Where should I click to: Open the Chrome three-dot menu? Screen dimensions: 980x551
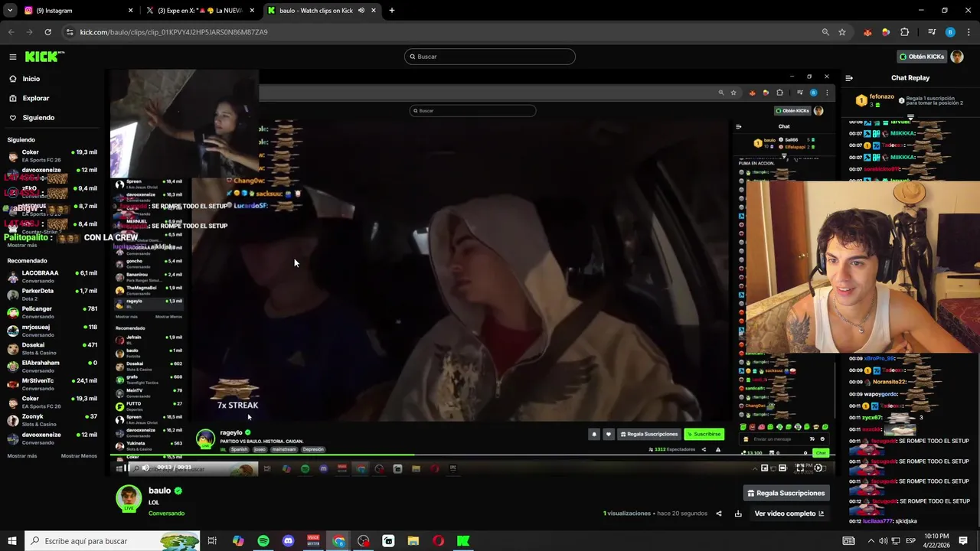click(968, 32)
